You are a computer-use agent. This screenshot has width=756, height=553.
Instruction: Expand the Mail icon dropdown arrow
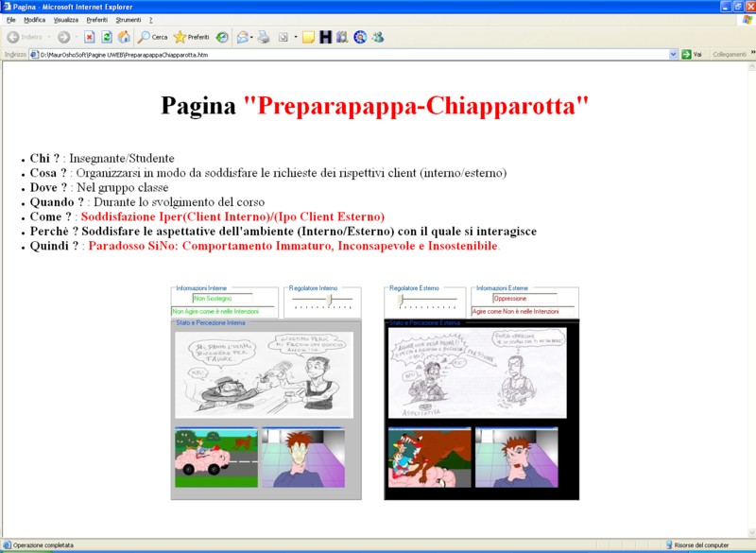pos(251,37)
